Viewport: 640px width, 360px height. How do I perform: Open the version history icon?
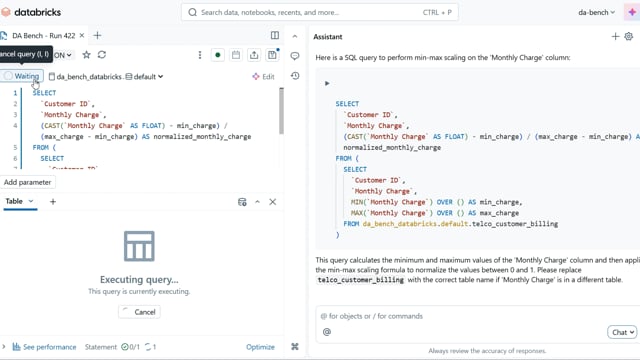(295, 76)
